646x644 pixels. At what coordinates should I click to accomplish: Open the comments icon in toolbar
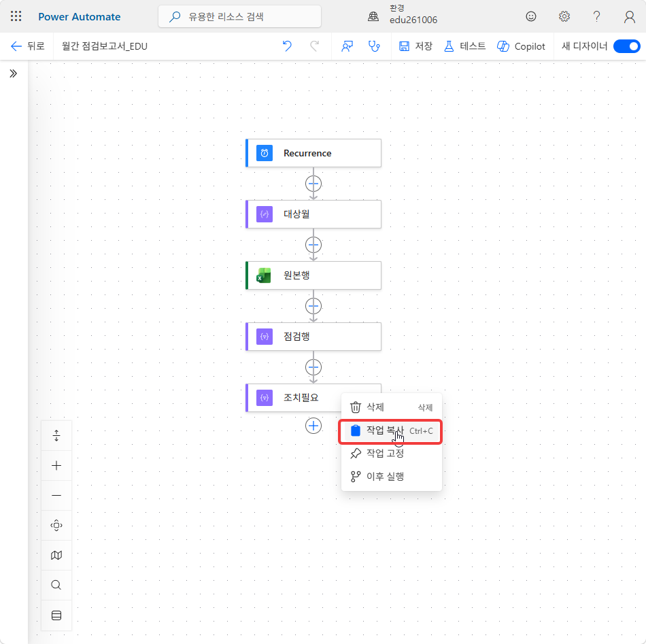tap(347, 46)
